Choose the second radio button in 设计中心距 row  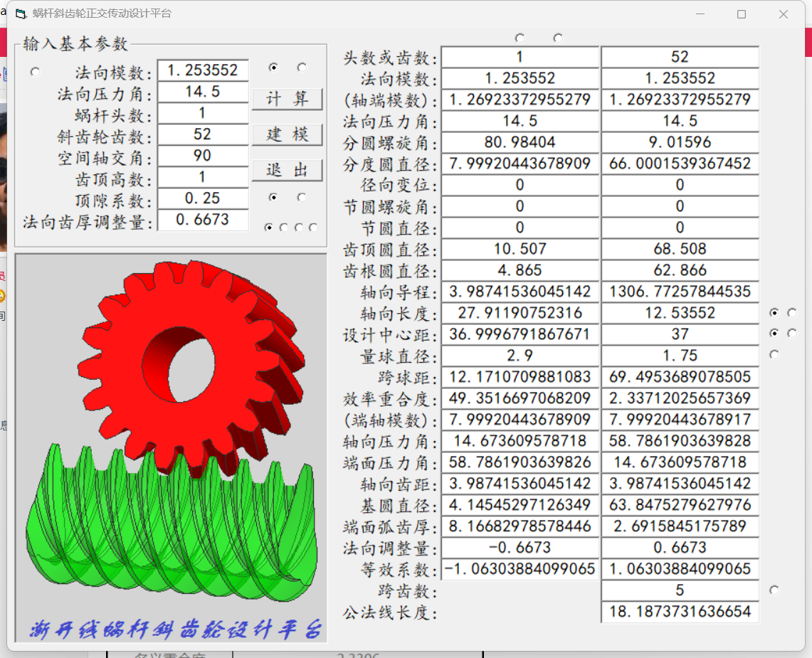[791, 333]
